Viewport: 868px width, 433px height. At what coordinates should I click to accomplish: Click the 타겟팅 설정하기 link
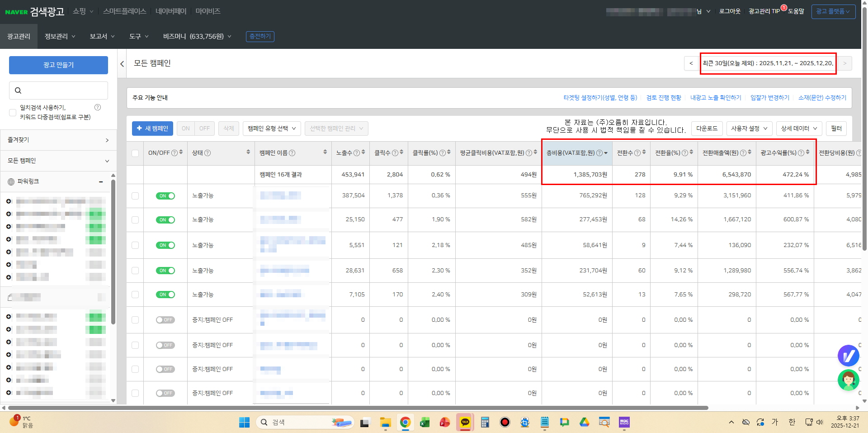[x=600, y=98]
